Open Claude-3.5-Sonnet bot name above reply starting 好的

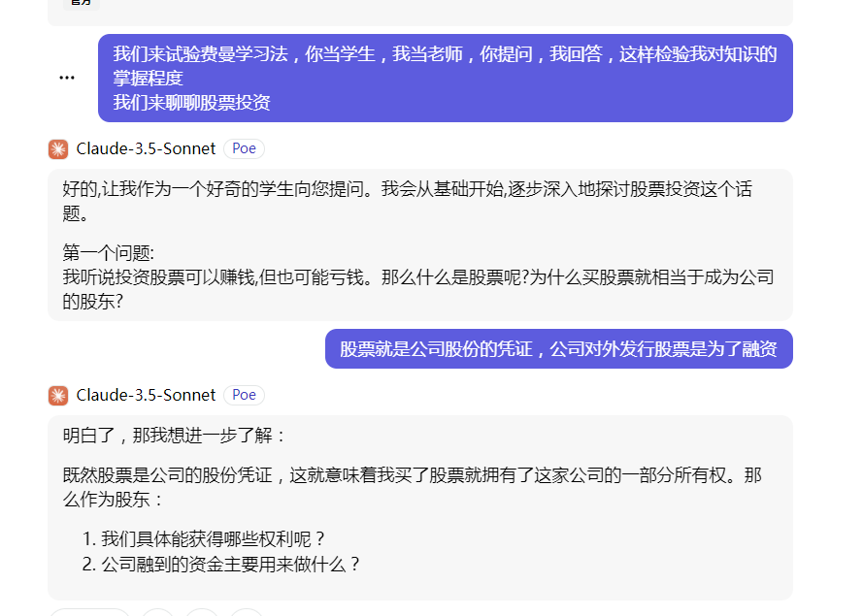146,149
